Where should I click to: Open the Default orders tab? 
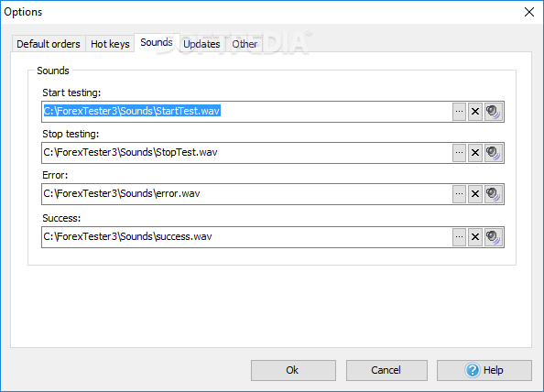click(49, 44)
